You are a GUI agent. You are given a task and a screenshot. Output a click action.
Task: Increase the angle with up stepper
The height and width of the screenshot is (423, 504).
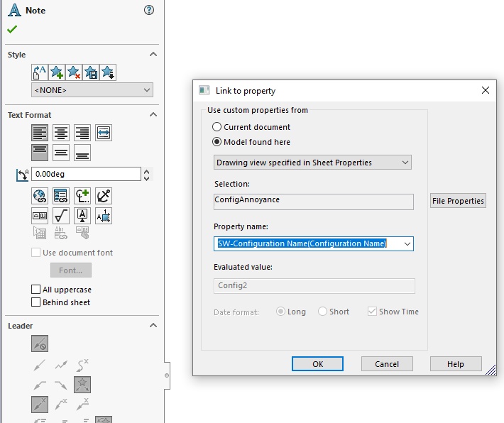click(x=146, y=171)
